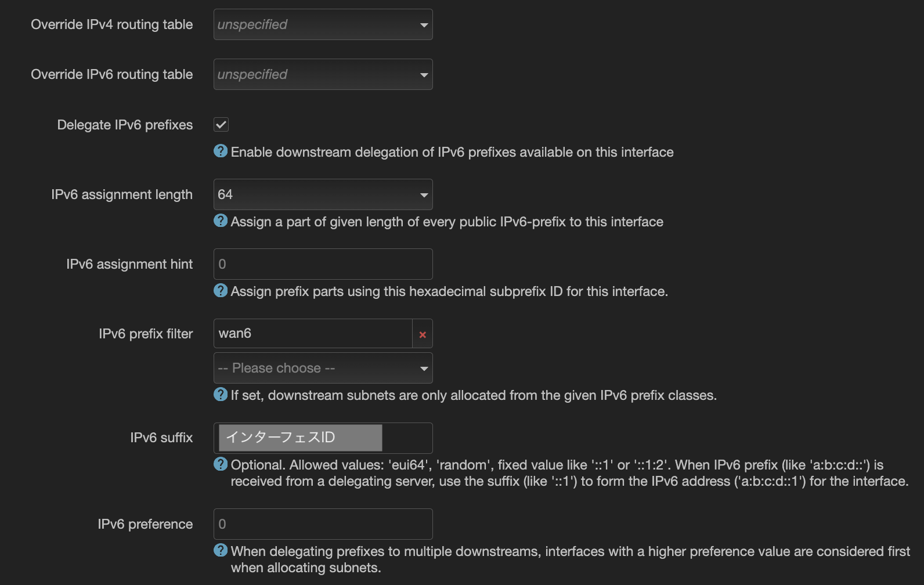
Task: Click the IPv6 assignment length label
Action: tap(122, 194)
